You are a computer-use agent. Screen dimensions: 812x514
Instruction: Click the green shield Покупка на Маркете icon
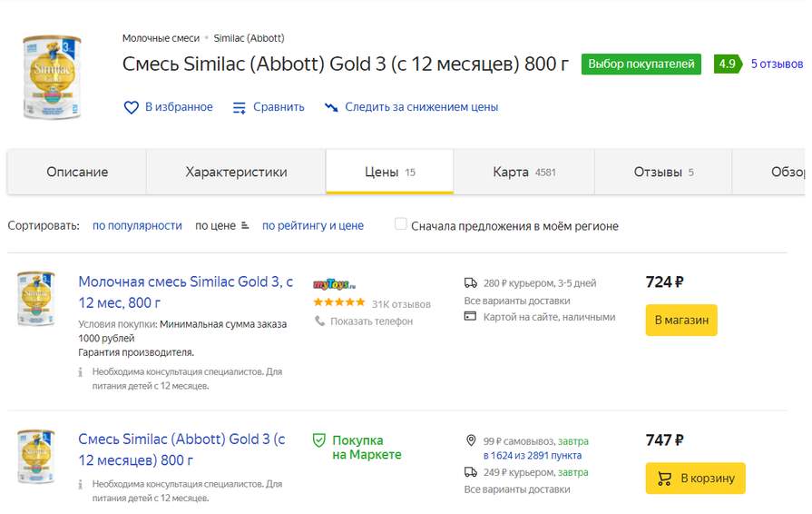click(x=319, y=440)
